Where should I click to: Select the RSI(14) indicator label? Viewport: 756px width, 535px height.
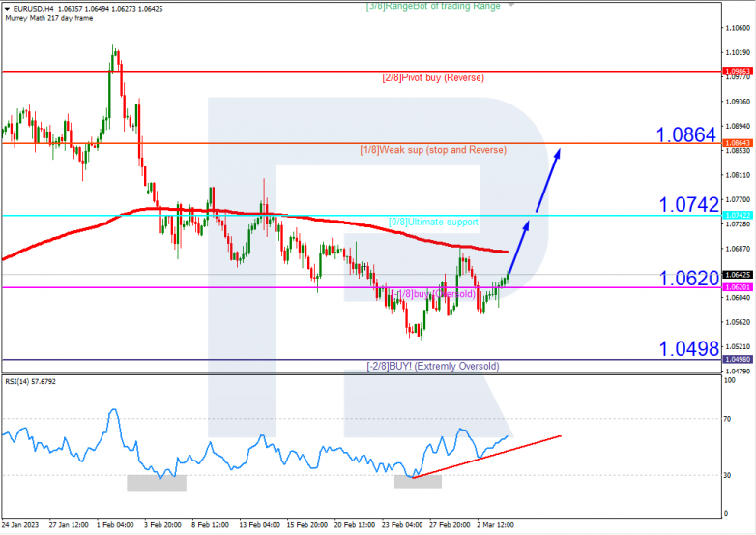point(31,381)
